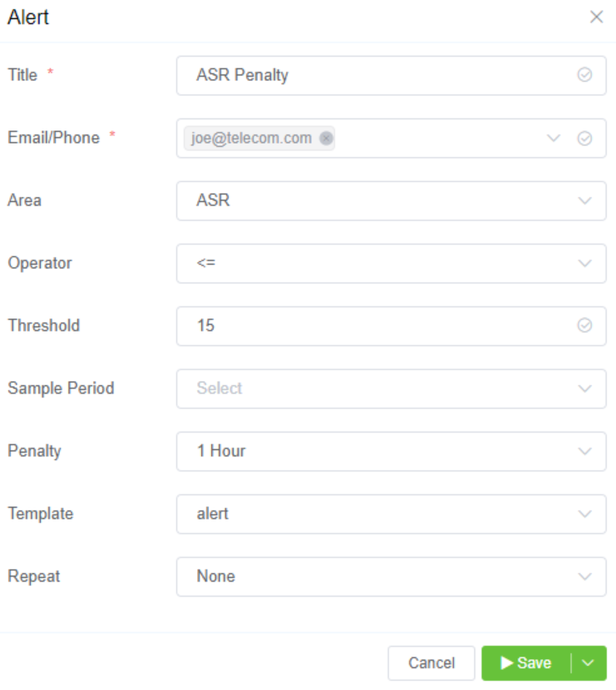Screen dimensions: 616x690
Task: Open the Operator dropdown showing <=
Action: click(391, 263)
